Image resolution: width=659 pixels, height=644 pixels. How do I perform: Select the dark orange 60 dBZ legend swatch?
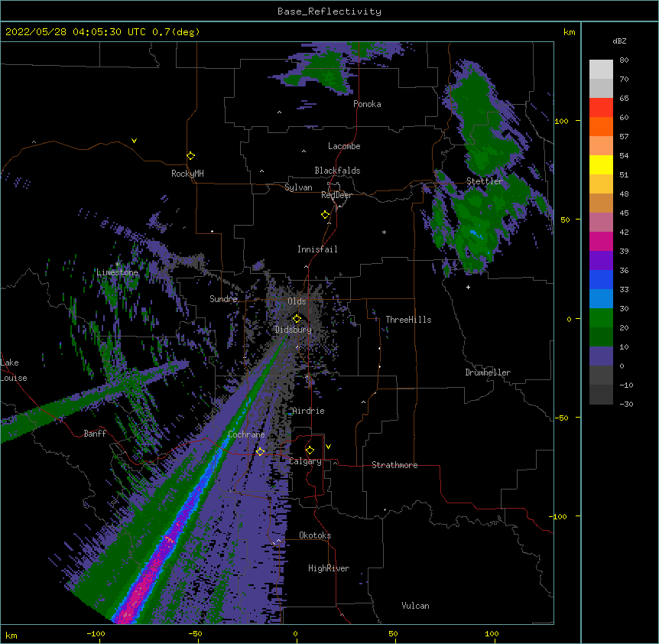point(601,126)
